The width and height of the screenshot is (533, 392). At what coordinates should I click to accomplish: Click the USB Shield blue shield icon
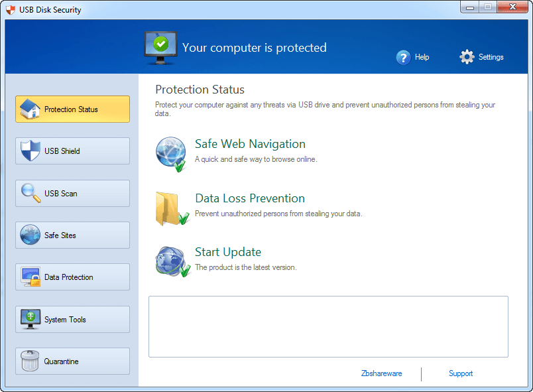pos(30,151)
